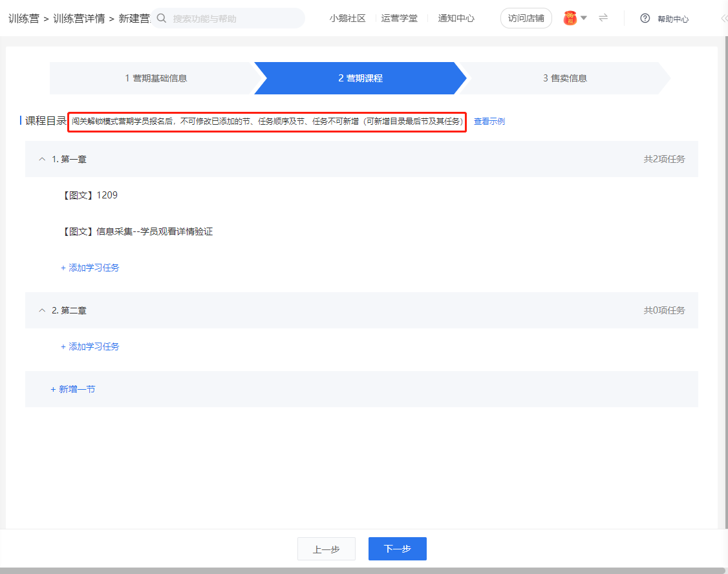Focus the 搜索功能与帮助 search field
Image resolution: width=728 pixels, height=574 pixels.
point(228,19)
